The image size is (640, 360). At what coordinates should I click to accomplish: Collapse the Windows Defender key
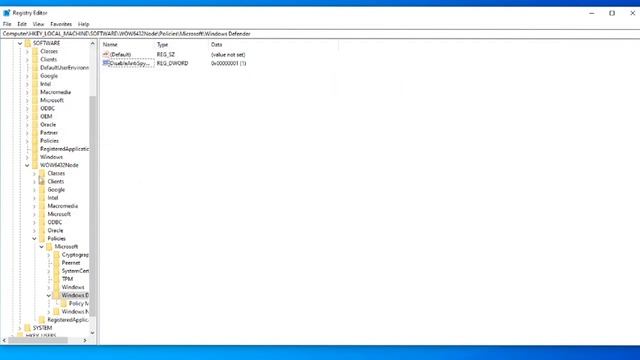pyautogui.click(x=49, y=295)
